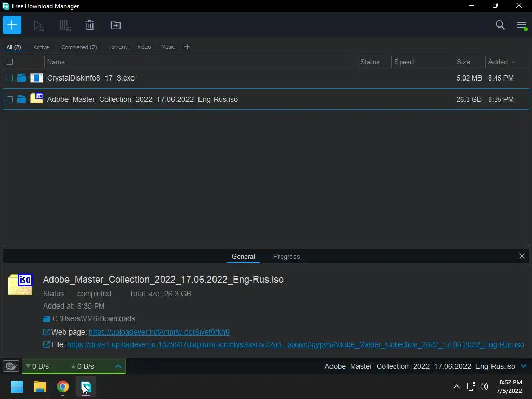Switch to the Music filter tab

pyautogui.click(x=168, y=47)
